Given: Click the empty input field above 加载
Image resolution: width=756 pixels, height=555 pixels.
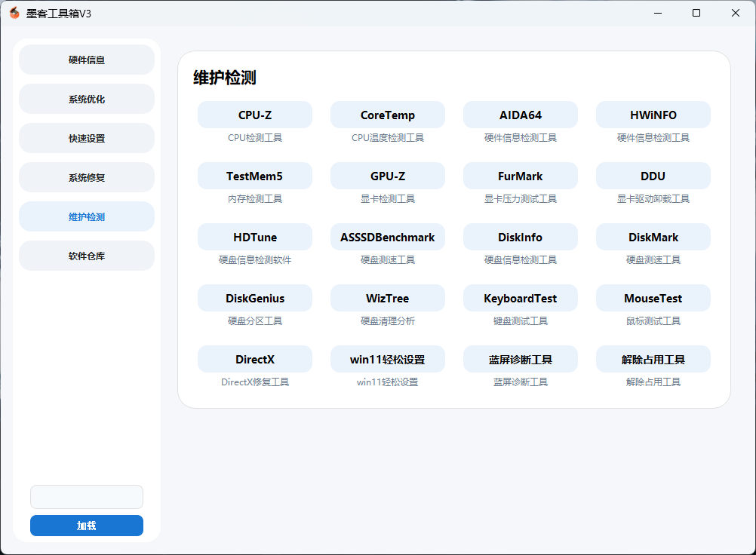Looking at the screenshot, I should click(87, 497).
